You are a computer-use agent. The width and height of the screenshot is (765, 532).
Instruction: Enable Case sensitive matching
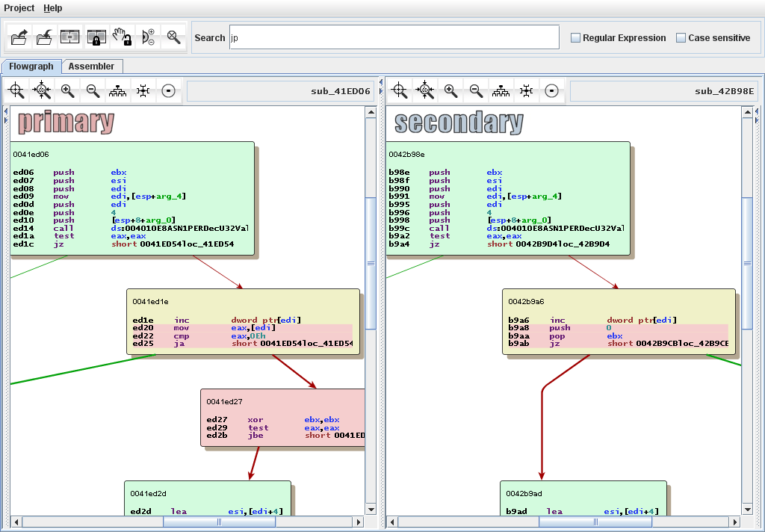click(x=681, y=37)
